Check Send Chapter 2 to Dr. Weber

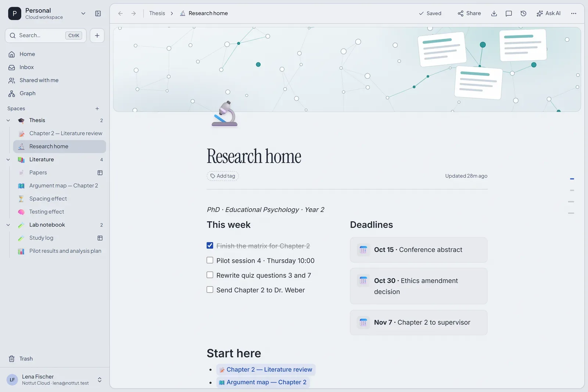pyautogui.click(x=210, y=290)
